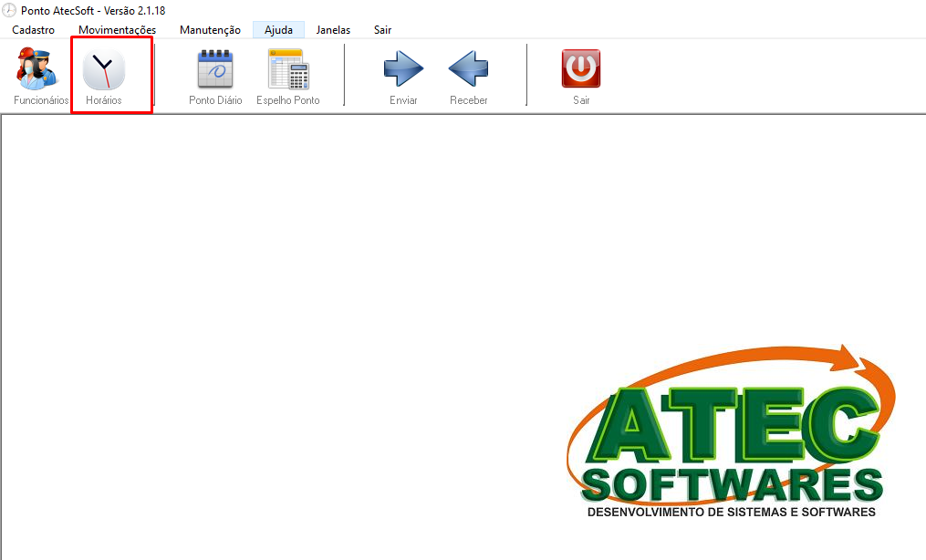This screenshot has width=926, height=560.
Task: Open the Janelas menu
Action: coord(333,29)
